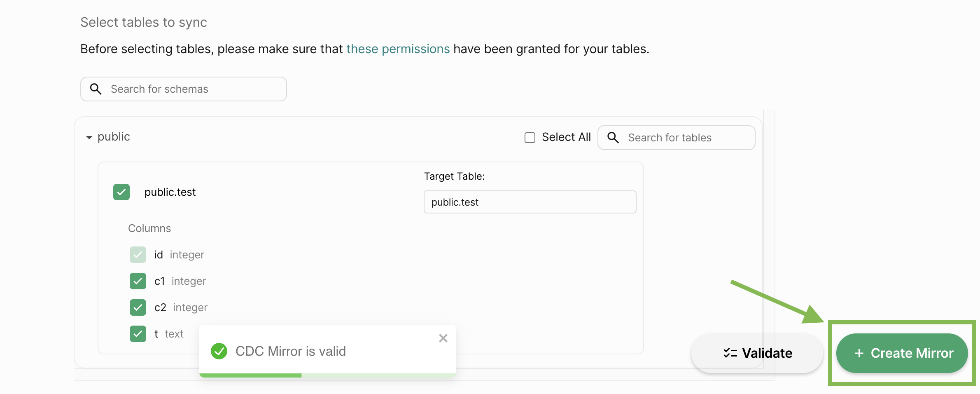Toggle the Select All checkbox
This screenshot has width=980, height=394.
[530, 138]
